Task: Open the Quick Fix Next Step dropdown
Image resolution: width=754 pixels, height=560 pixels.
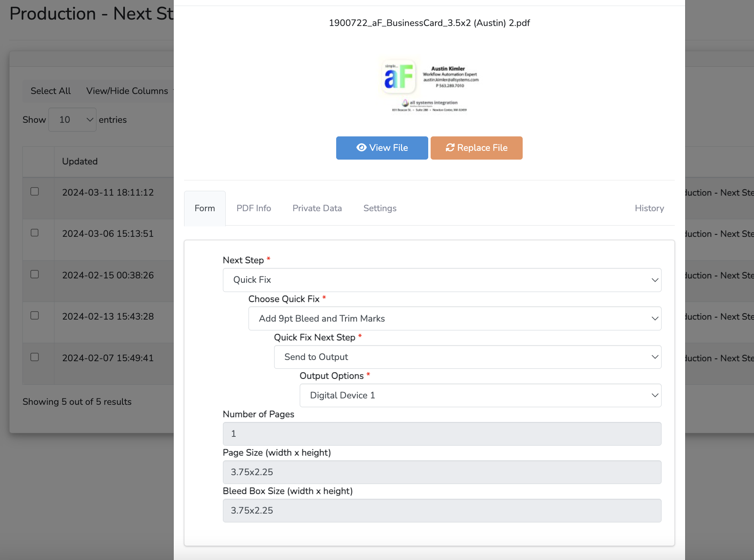Action: [x=467, y=357]
